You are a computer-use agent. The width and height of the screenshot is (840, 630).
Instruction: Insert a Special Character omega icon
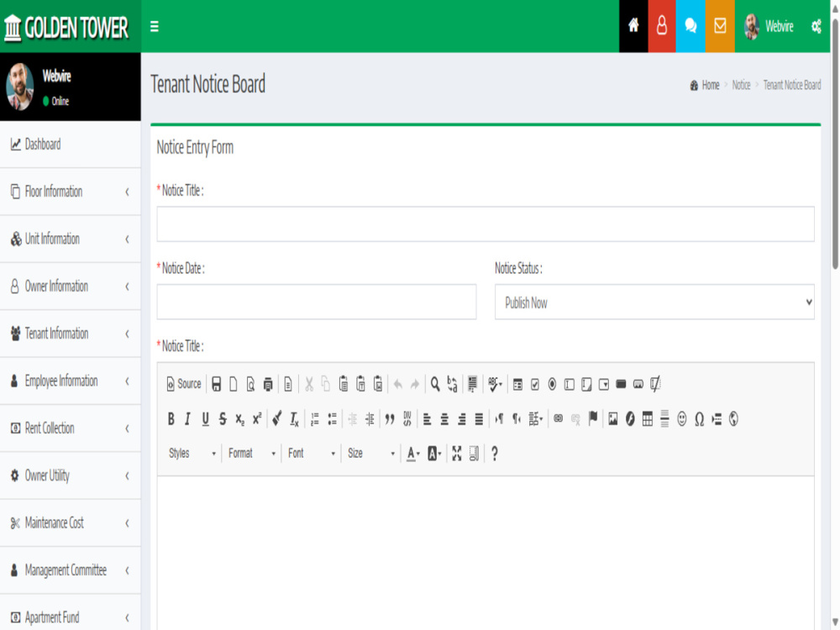click(699, 419)
